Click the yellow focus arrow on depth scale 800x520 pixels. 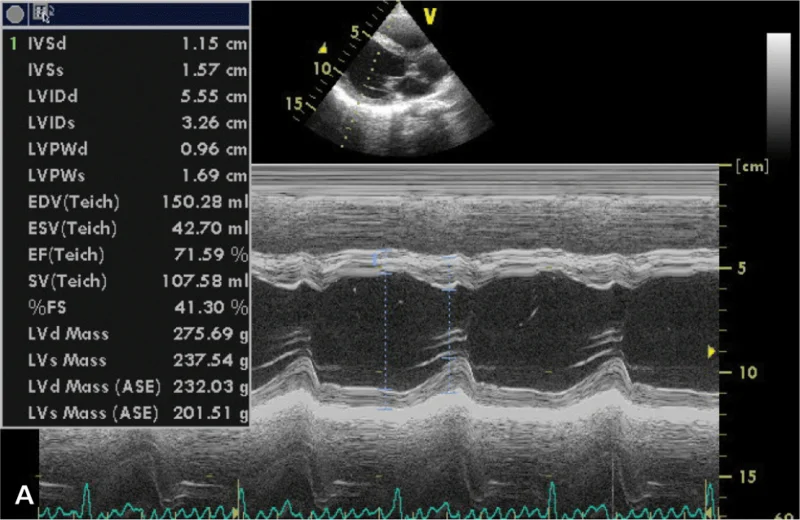point(711,352)
